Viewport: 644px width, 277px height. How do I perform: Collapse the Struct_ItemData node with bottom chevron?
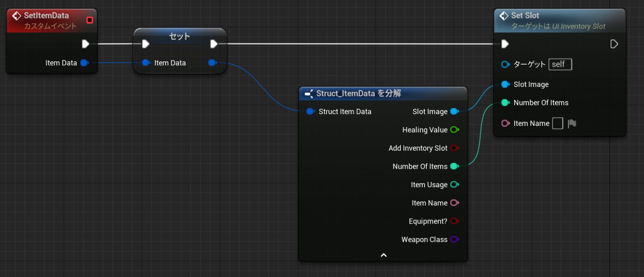[x=383, y=255]
